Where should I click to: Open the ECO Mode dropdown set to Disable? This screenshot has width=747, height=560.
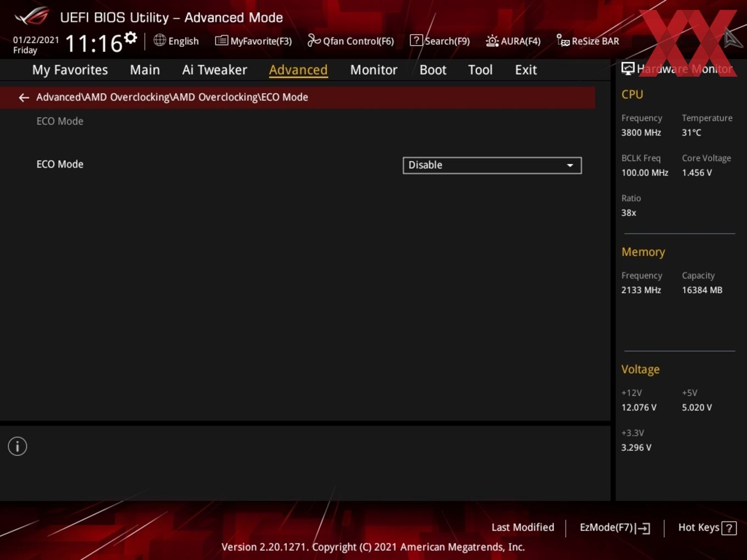tap(492, 165)
